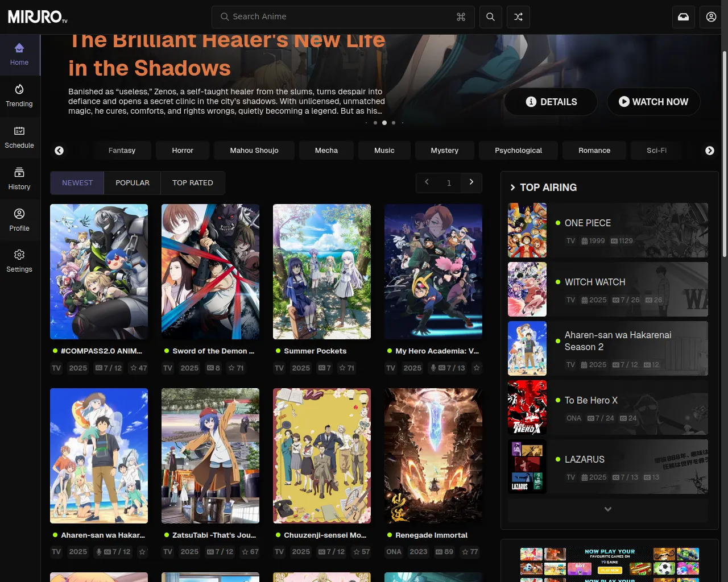
Task: Focus the Search Anime field
Action: click(x=343, y=17)
